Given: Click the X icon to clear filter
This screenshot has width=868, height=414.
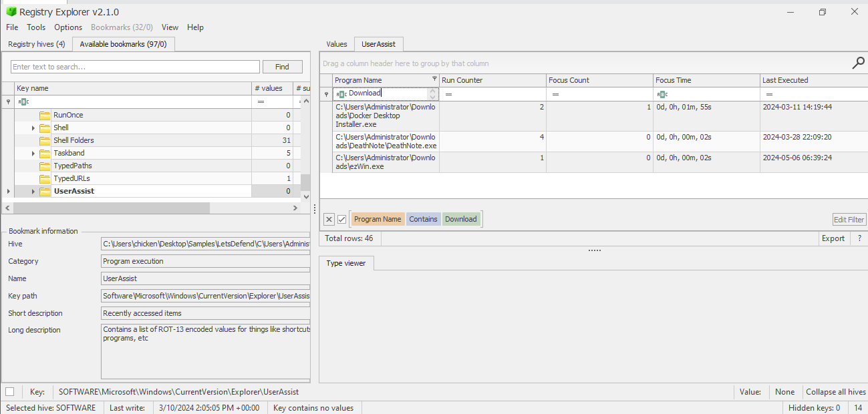Looking at the screenshot, I should [329, 219].
